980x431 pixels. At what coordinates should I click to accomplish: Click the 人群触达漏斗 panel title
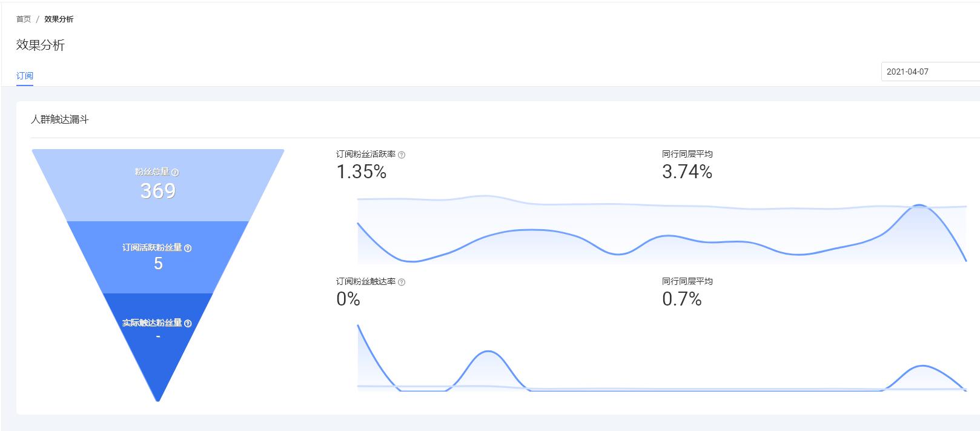(x=60, y=120)
